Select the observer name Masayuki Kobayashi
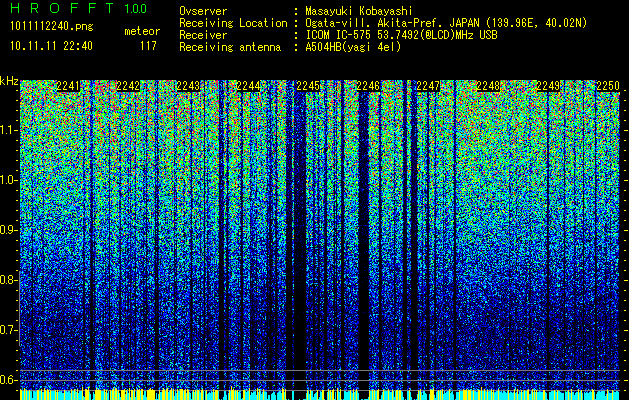This screenshot has width=629, height=400. 359,11
